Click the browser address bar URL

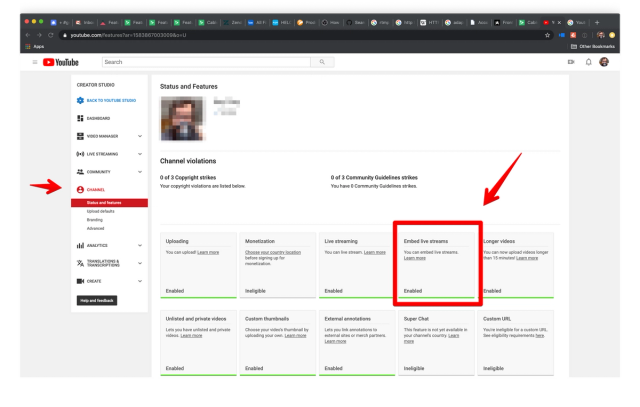pyautogui.click(x=128, y=35)
